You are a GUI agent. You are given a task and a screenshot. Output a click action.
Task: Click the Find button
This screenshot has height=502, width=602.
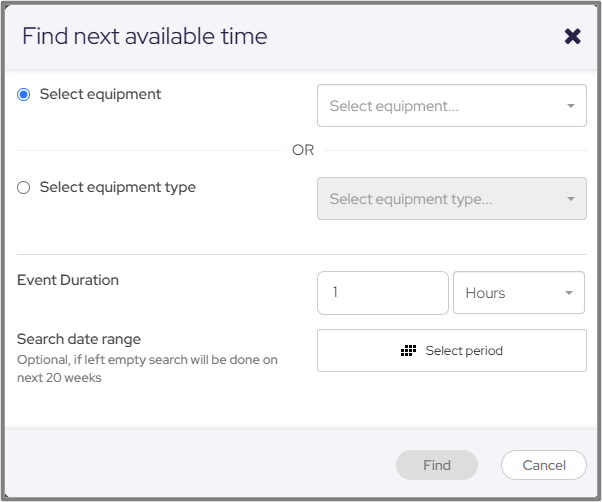coord(437,465)
